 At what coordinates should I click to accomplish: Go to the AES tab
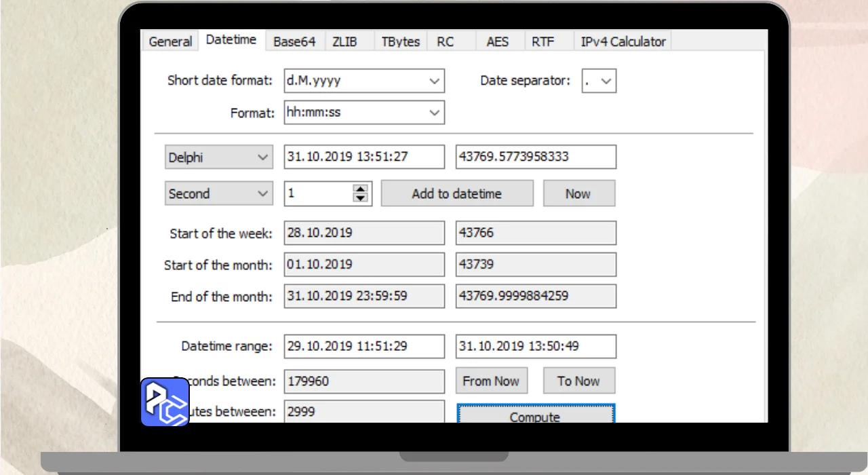(x=497, y=41)
